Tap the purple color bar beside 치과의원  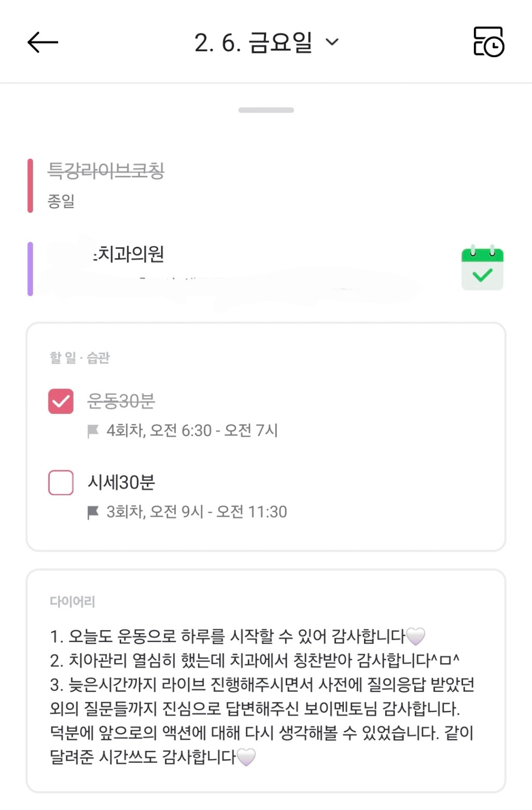point(30,269)
